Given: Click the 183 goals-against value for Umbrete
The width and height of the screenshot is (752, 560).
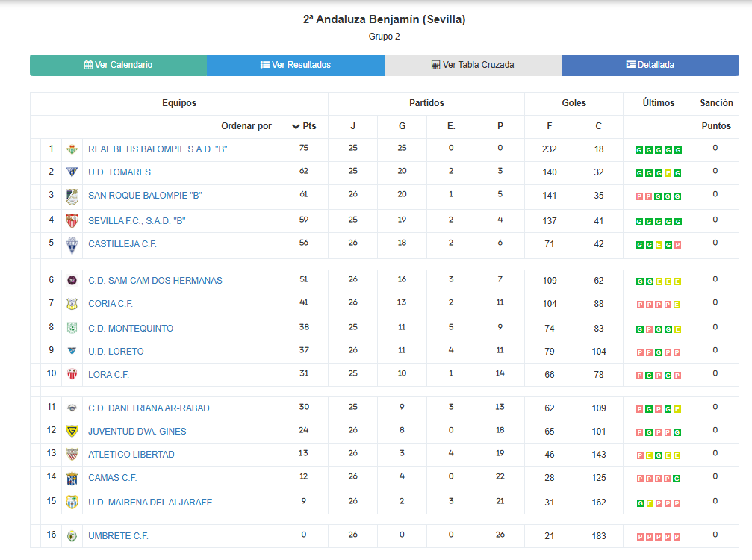Looking at the screenshot, I should pyautogui.click(x=598, y=536).
